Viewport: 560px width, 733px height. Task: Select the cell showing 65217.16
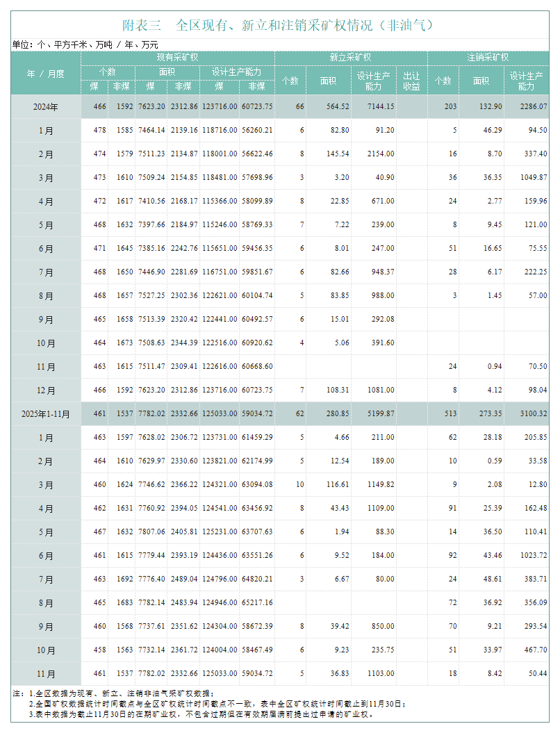[x=257, y=603]
